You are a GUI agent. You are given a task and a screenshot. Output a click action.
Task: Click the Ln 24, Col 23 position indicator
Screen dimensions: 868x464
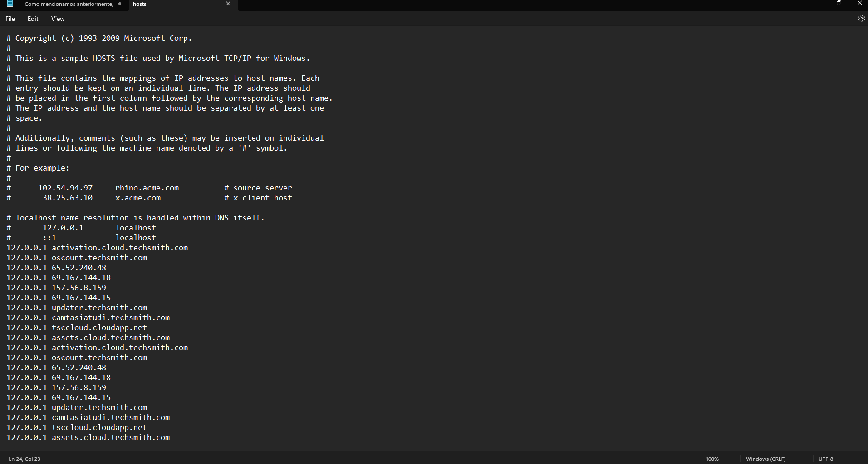pos(25,459)
